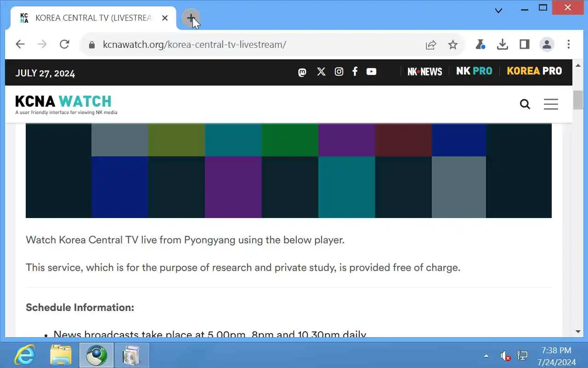Open the downloads panel
588x368 pixels.
pyautogui.click(x=503, y=44)
